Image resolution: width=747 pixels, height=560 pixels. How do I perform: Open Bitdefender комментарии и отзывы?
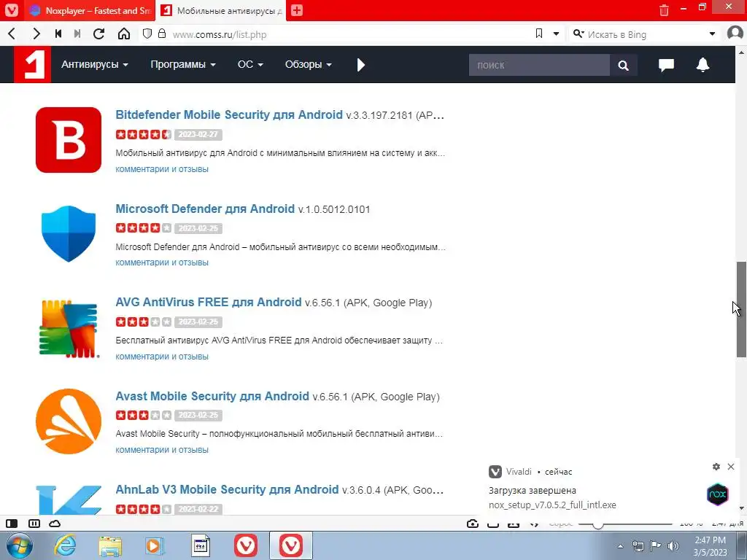click(x=162, y=169)
